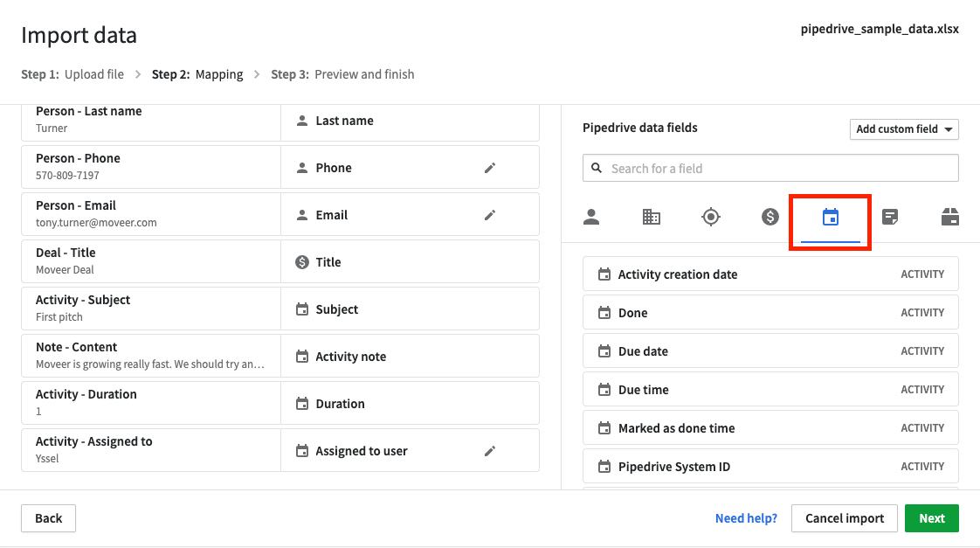Edit the Phone field mapping pencil
This screenshot has width=980, height=548.
[490, 168]
